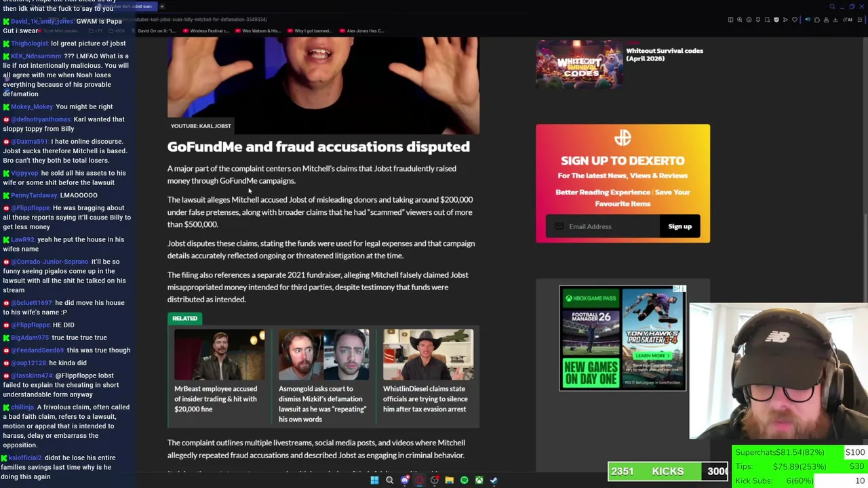Click chat username Thighologist
Viewport: 868px width, 488px height.
coord(30,43)
